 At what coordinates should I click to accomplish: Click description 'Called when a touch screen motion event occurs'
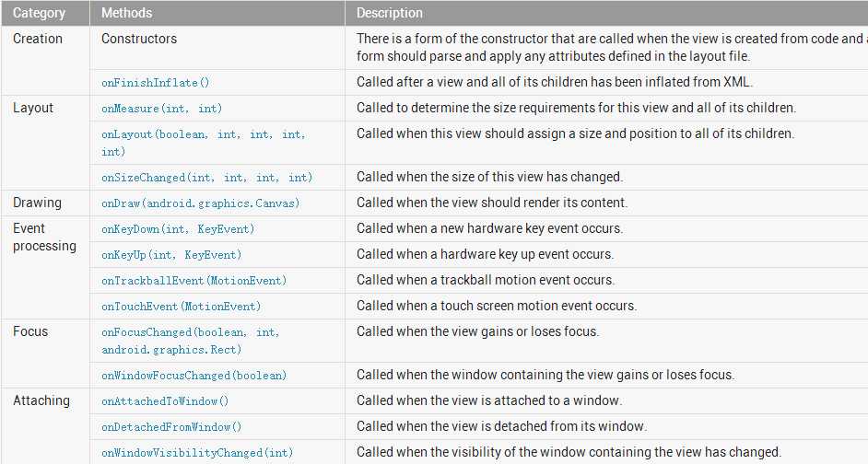click(497, 306)
